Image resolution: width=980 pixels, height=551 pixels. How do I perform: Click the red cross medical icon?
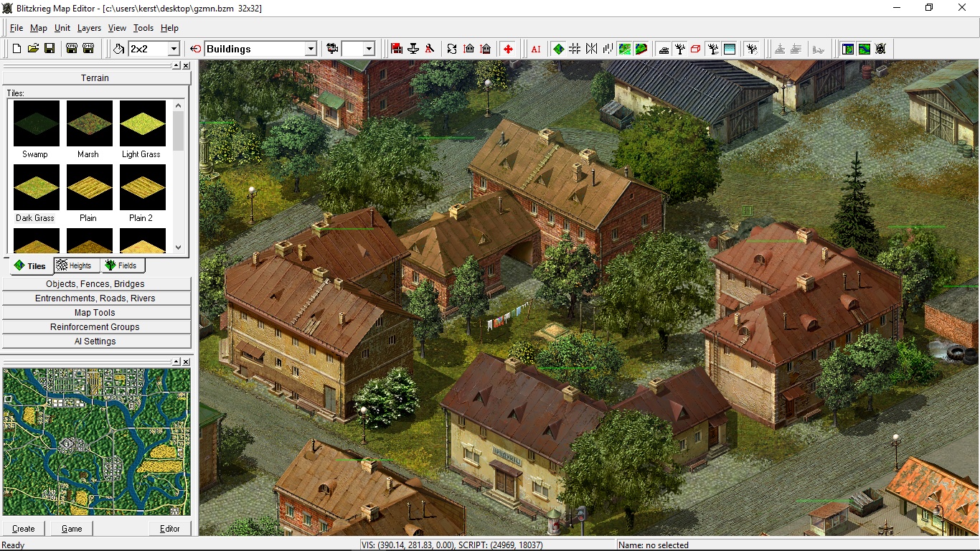(x=508, y=49)
